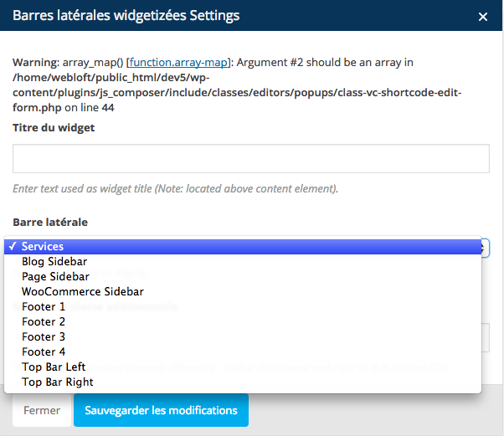Close the settings dialog with the X icon

pyautogui.click(x=483, y=17)
